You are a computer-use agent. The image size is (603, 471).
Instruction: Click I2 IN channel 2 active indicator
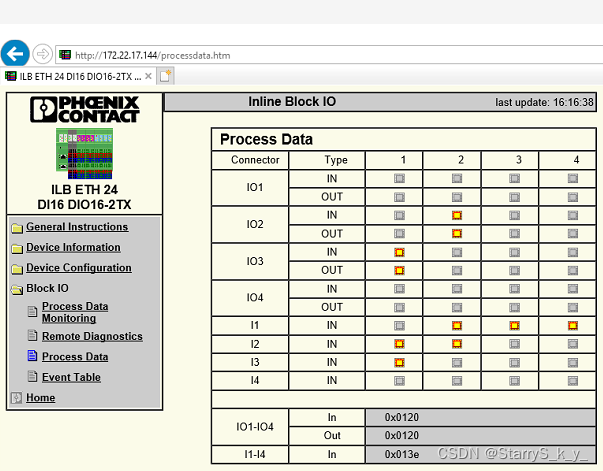[457, 343]
